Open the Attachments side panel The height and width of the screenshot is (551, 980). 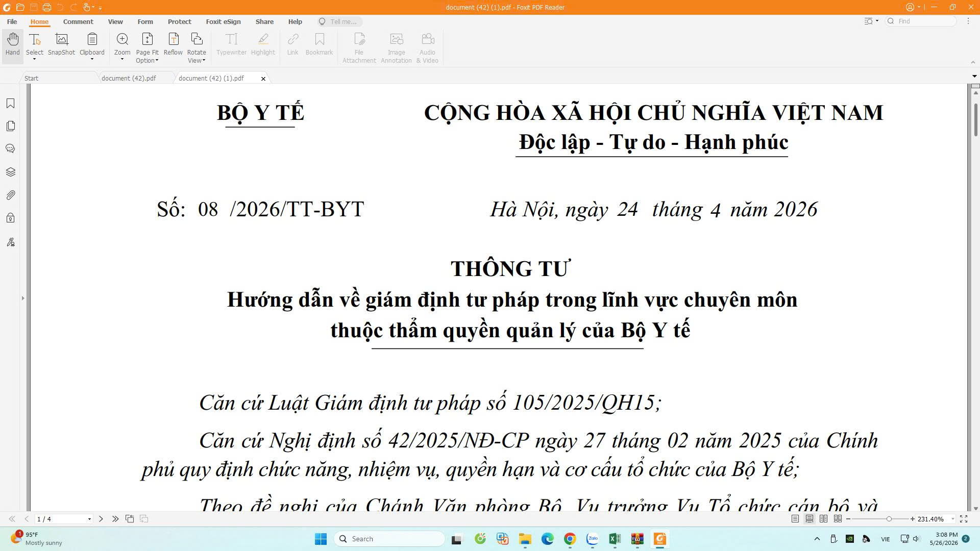pos(10,195)
